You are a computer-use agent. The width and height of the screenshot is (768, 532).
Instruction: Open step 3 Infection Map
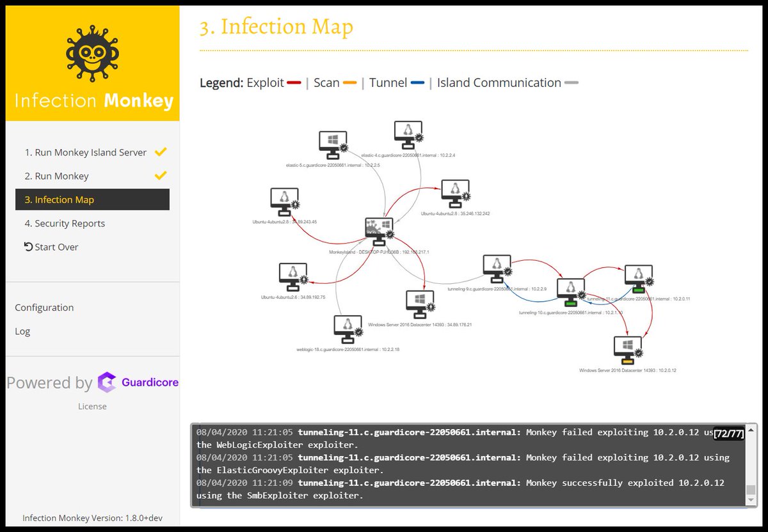tap(92, 199)
